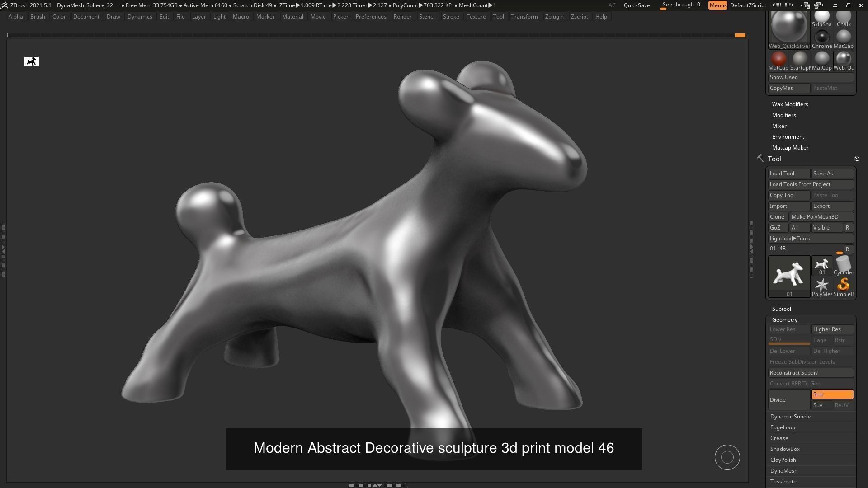
Task: Click the Make PolyMesh3D button
Action: click(x=821, y=217)
